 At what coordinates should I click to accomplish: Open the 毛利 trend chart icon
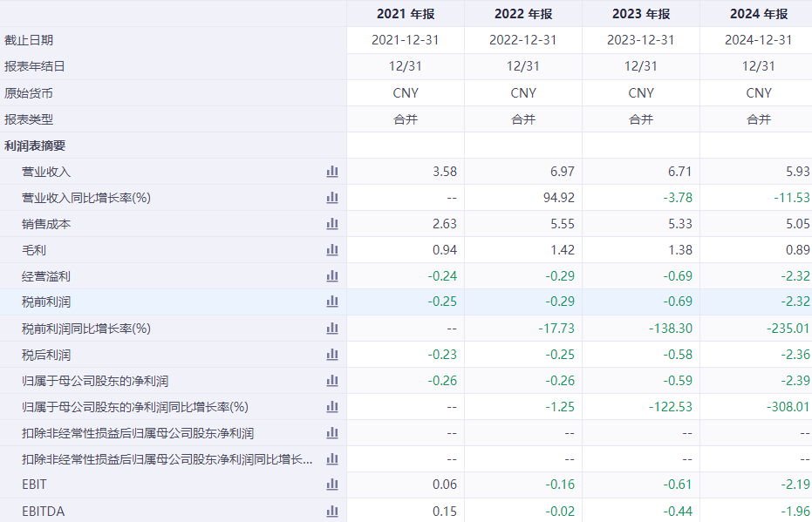click(x=332, y=250)
